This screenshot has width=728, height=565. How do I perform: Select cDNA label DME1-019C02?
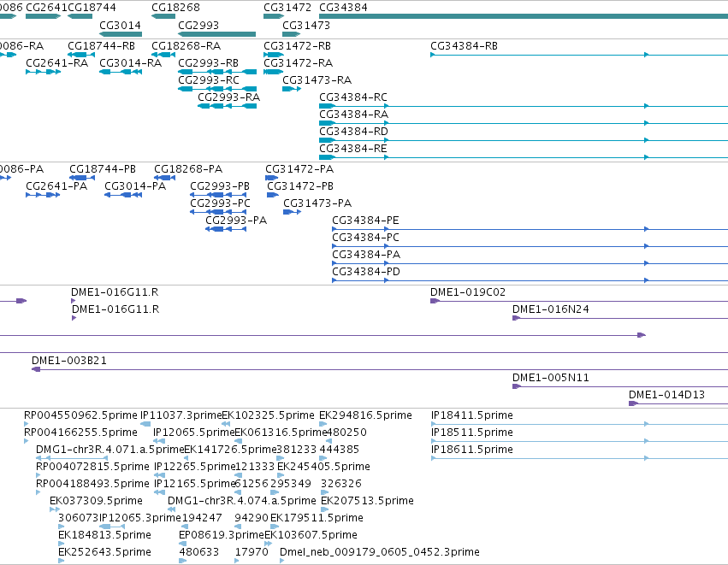click(468, 292)
